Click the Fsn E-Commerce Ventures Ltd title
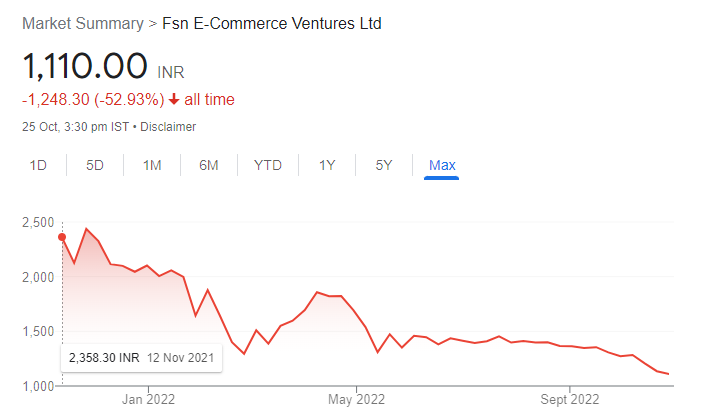 point(272,23)
